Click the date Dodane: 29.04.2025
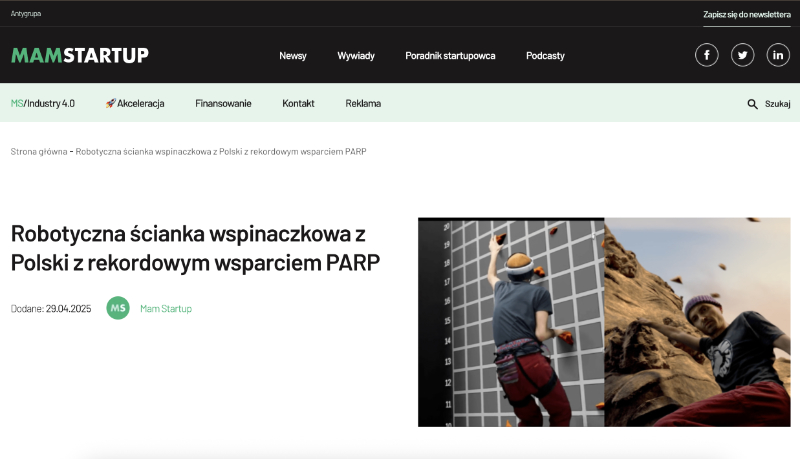This screenshot has height=459, width=800. click(51, 309)
